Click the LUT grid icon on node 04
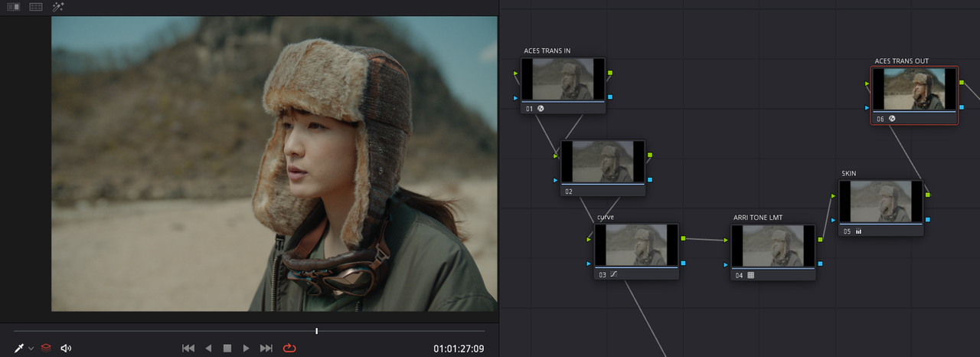The width and height of the screenshot is (980, 357). click(751, 275)
